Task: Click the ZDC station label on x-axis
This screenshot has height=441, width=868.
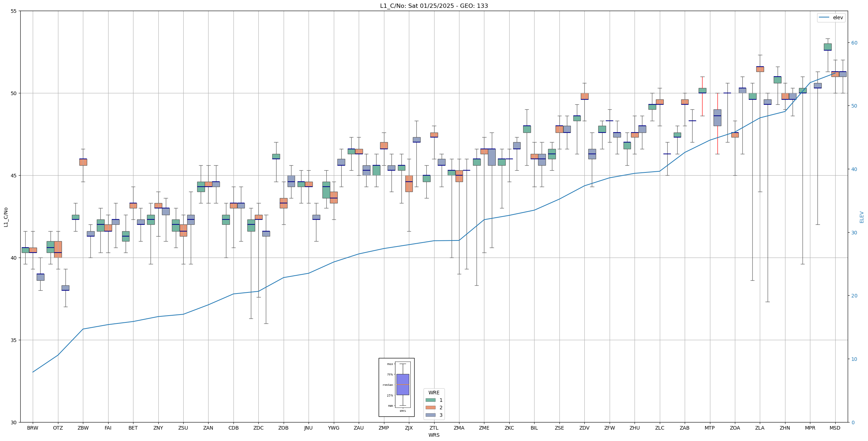Action: pos(258,428)
